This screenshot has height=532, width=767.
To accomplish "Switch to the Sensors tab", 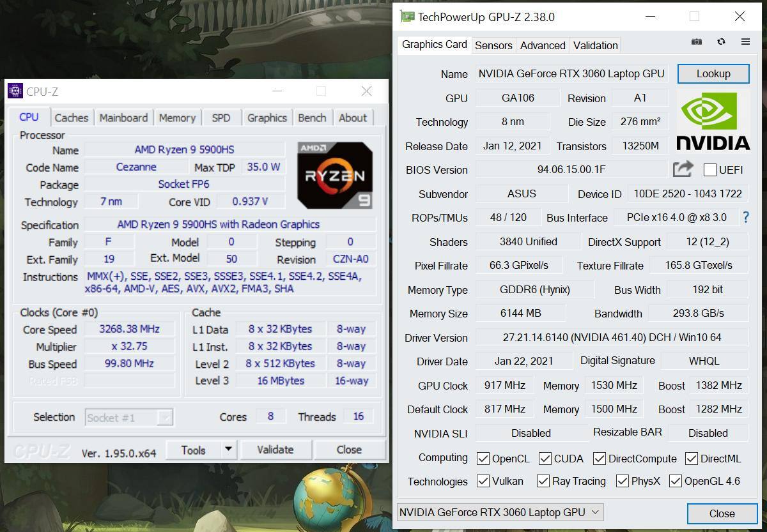I will [x=493, y=45].
